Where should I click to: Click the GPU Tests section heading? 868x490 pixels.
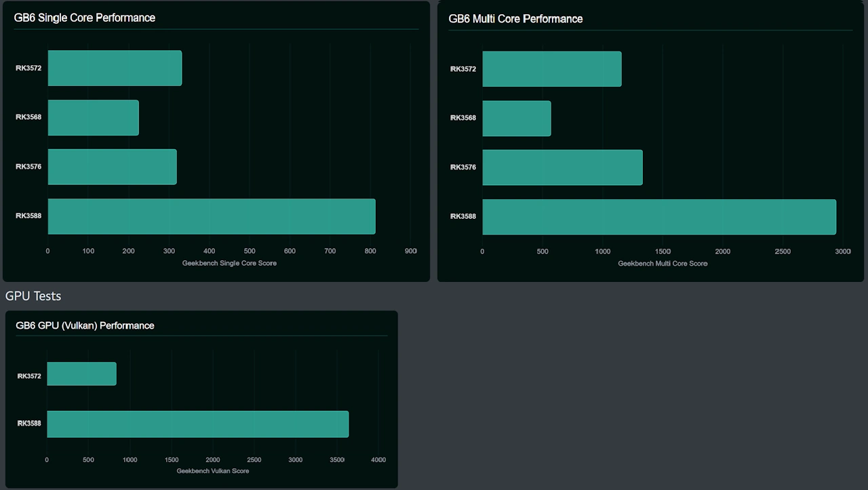[33, 296]
